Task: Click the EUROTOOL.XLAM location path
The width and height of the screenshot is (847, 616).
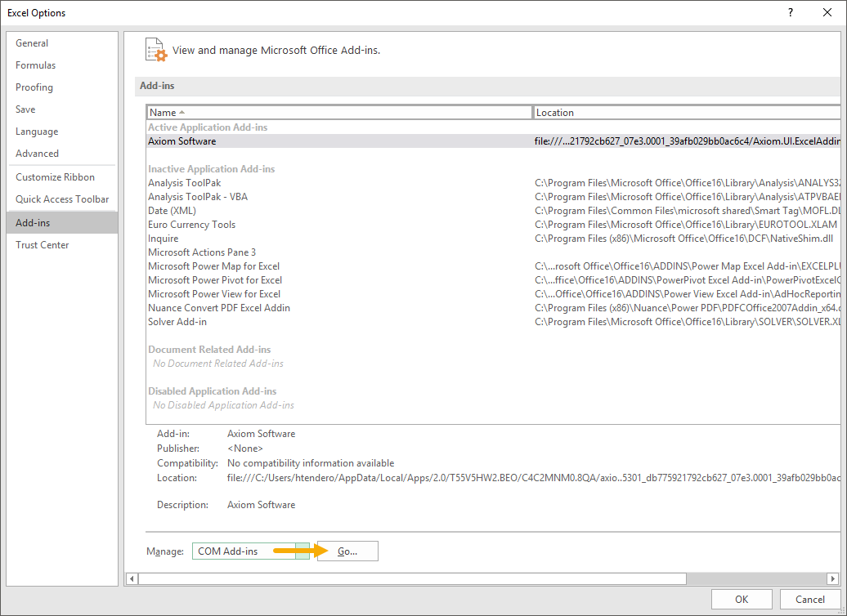Action: click(x=686, y=225)
